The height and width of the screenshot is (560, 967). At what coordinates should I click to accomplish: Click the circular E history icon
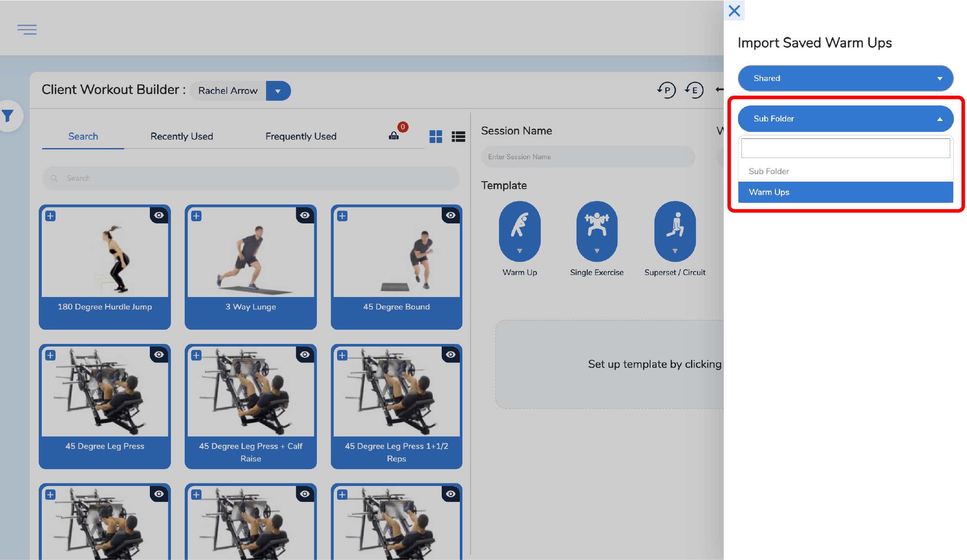point(694,90)
